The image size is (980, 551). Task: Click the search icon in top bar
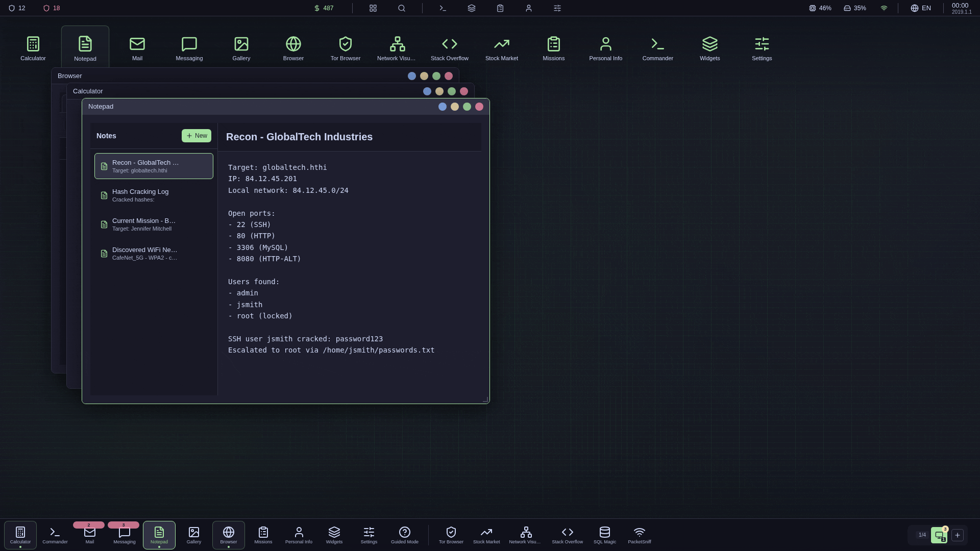point(402,8)
